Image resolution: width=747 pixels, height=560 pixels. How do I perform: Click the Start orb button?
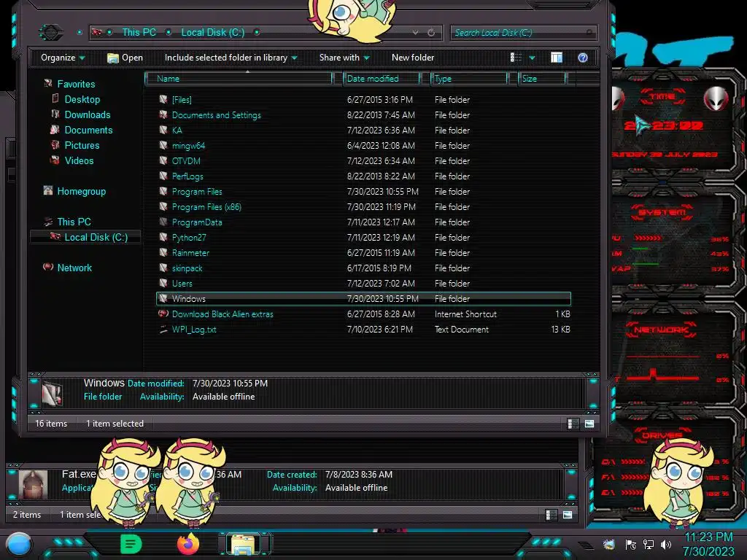19,545
